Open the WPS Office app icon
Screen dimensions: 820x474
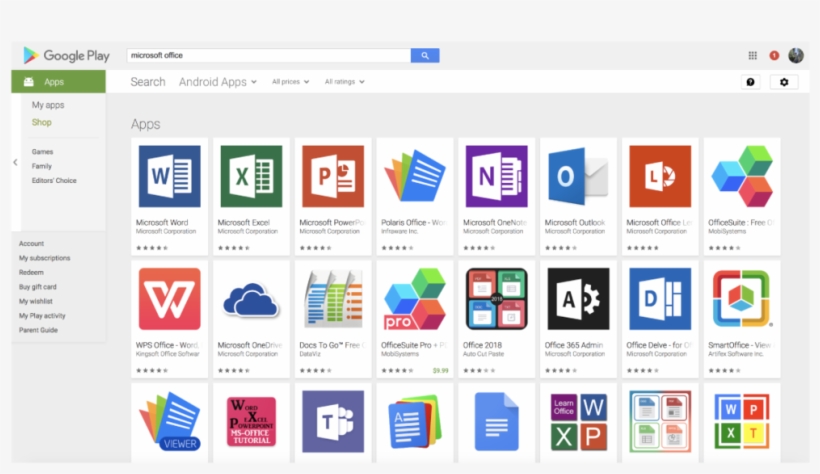click(x=169, y=299)
